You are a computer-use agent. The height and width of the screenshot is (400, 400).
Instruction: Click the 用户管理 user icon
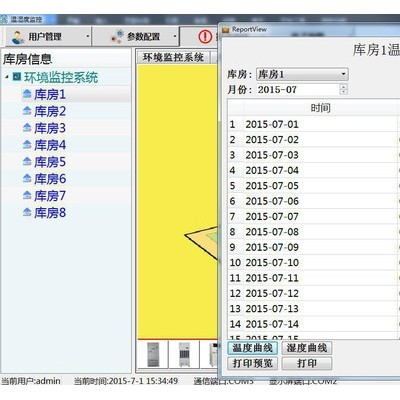click(x=17, y=37)
